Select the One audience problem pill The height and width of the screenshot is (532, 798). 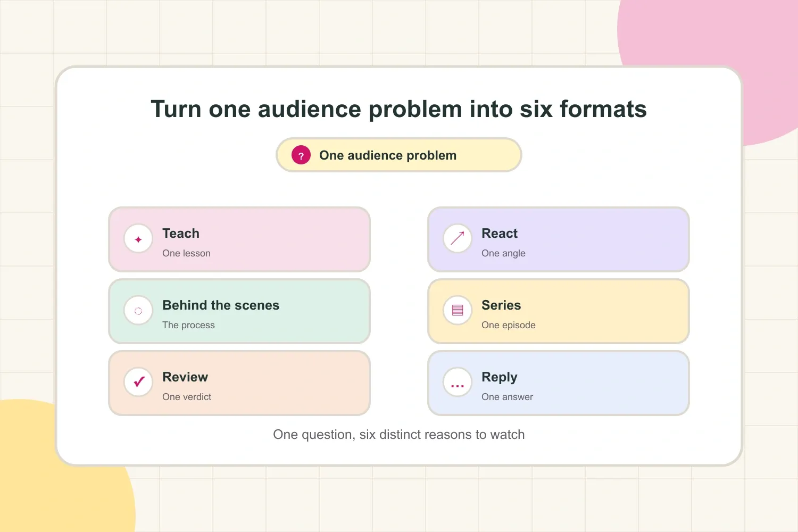point(399,155)
